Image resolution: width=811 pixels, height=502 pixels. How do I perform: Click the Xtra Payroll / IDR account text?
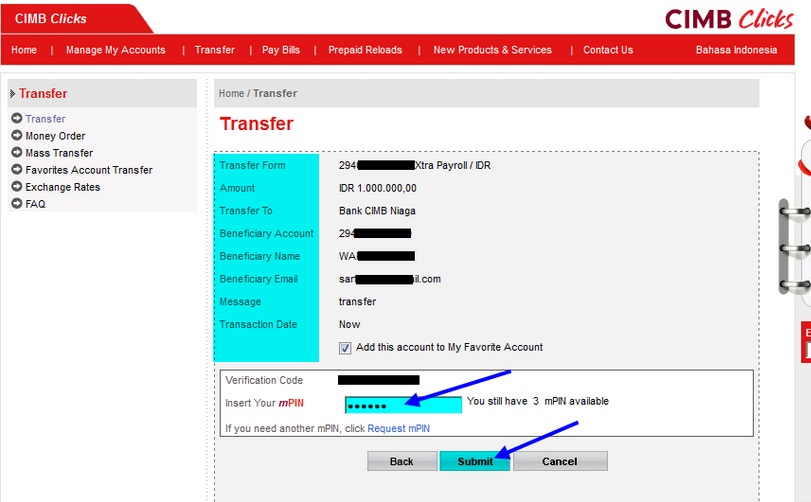(x=453, y=165)
